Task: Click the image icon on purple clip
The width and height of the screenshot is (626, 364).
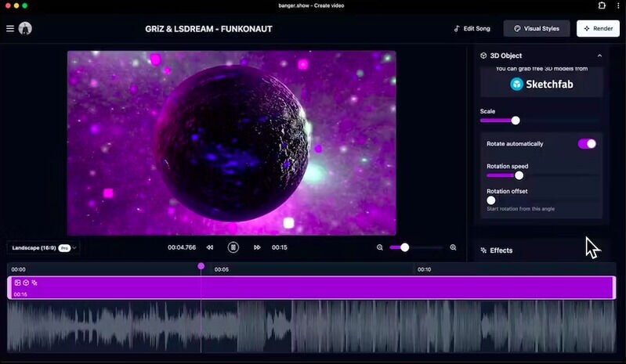Action: pyautogui.click(x=18, y=283)
